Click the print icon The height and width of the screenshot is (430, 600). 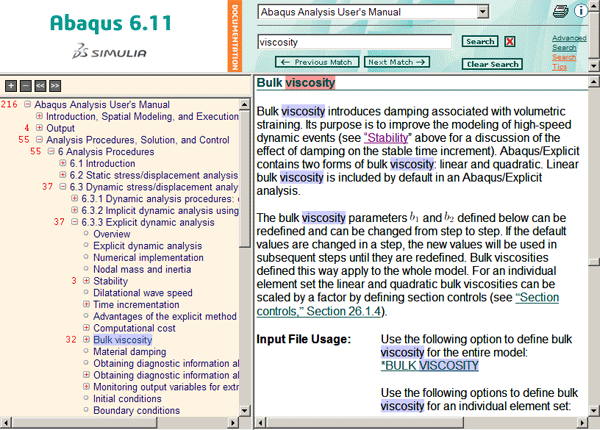(x=561, y=12)
